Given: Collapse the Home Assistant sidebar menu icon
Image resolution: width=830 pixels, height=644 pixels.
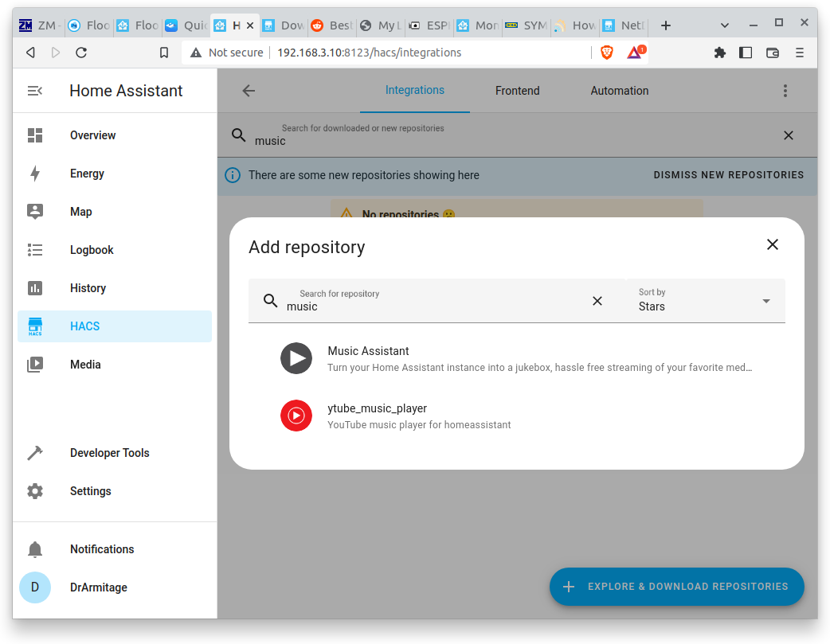Looking at the screenshot, I should pyautogui.click(x=35, y=91).
